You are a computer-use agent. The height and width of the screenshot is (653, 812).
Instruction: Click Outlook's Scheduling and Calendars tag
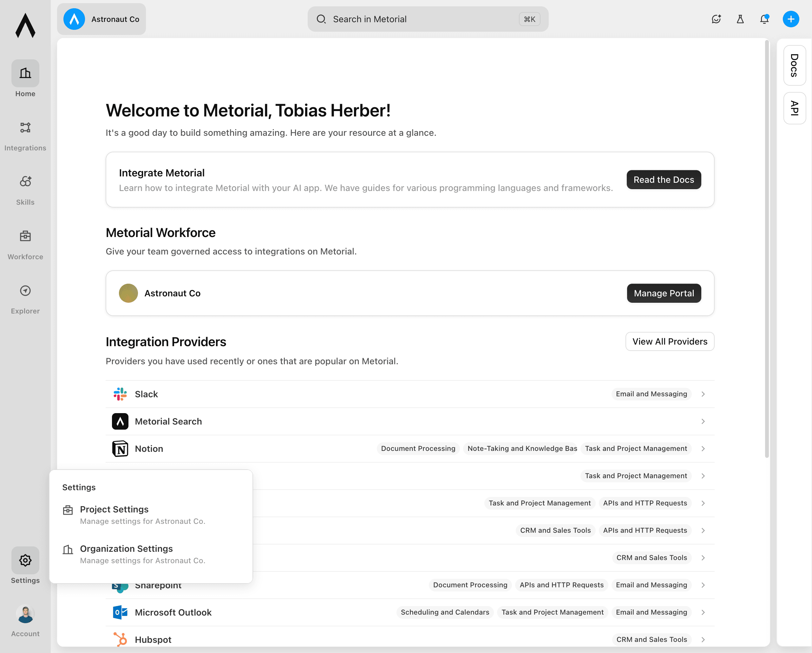[445, 612]
